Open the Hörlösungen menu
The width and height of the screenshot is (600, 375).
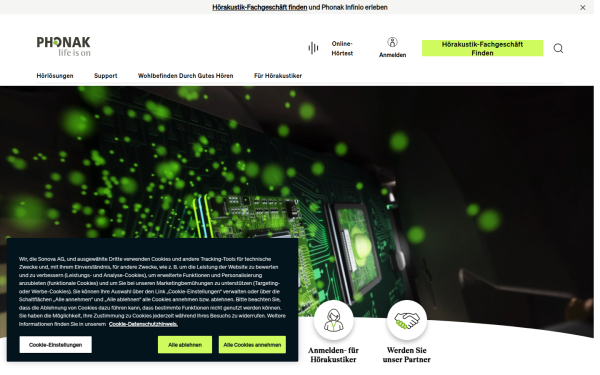coord(55,76)
